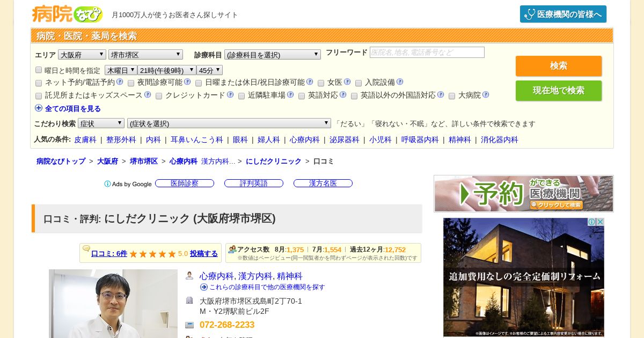The height and width of the screenshot is (338, 644).
Task: Open 医療機関の皆様へ button
Action: (x=563, y=14)
